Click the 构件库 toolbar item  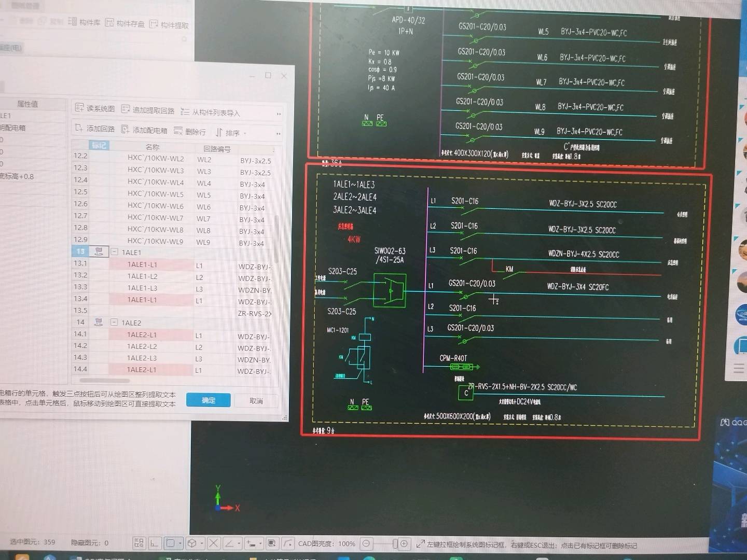[85, 22]
